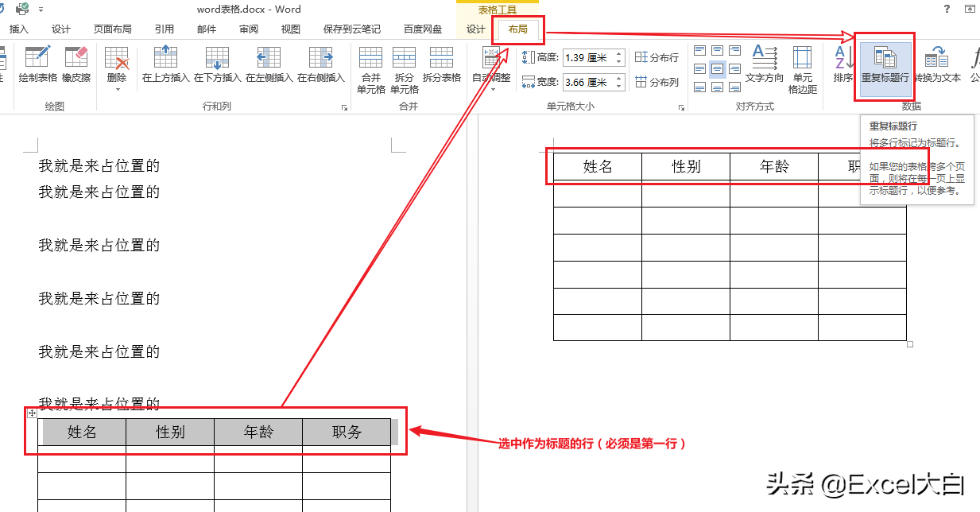Set alignment to center (middle center)

(718, 68)
